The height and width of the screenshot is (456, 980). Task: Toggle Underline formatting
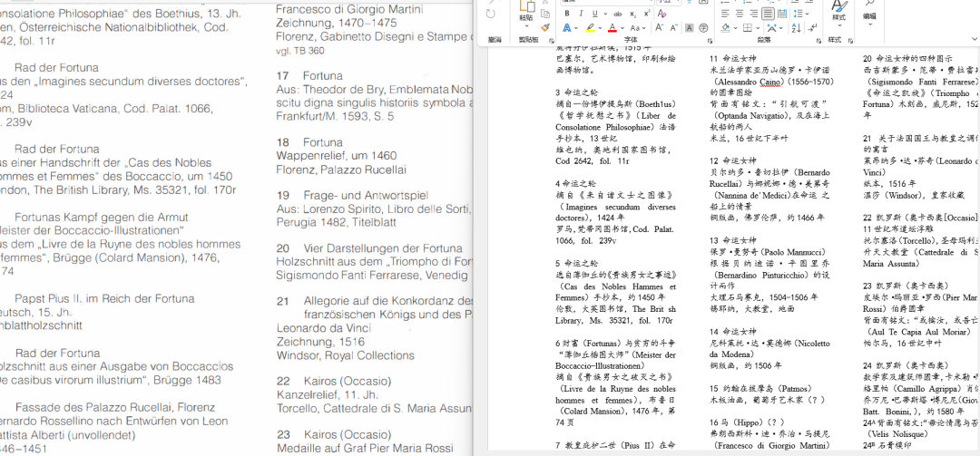(595, 14)
